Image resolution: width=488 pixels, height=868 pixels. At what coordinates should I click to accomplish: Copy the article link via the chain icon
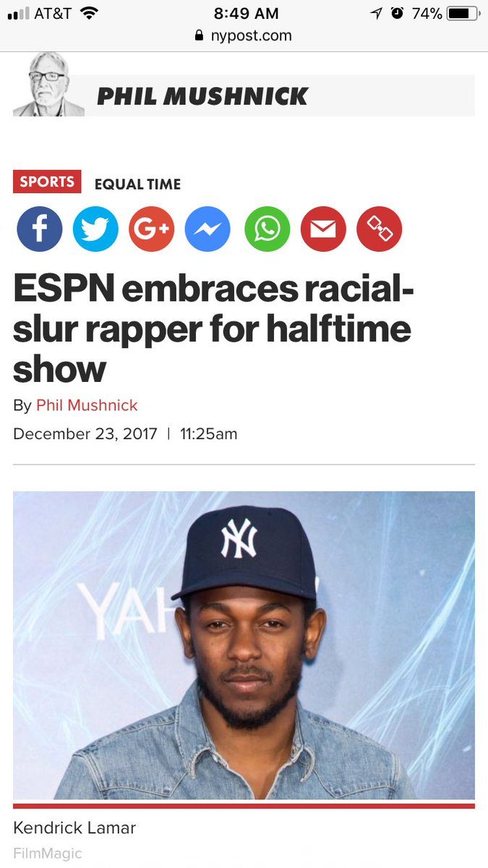tap(380, 229)
